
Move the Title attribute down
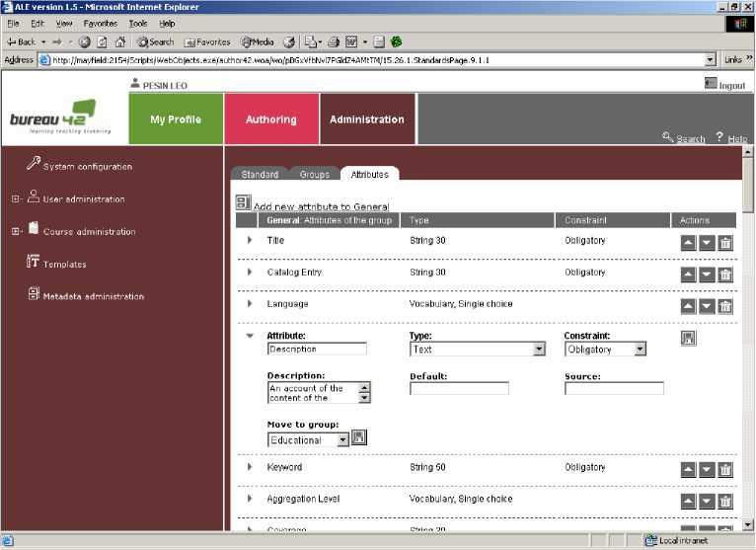(707, 243)
